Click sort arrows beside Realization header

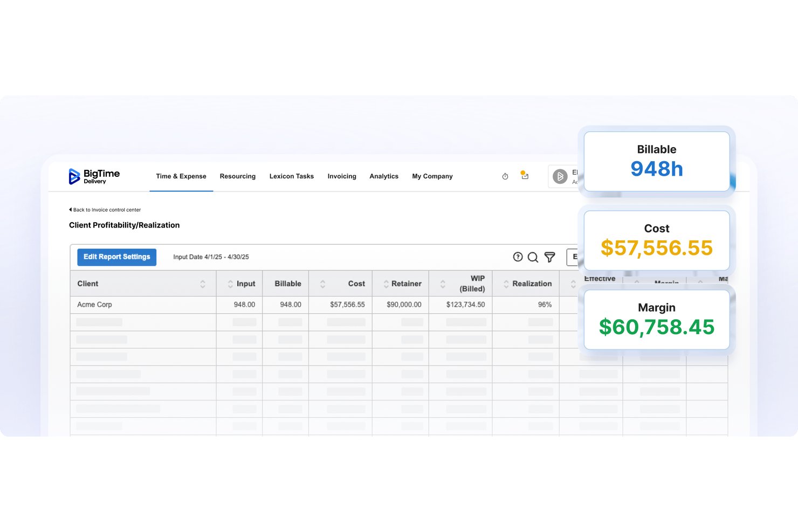506,284
